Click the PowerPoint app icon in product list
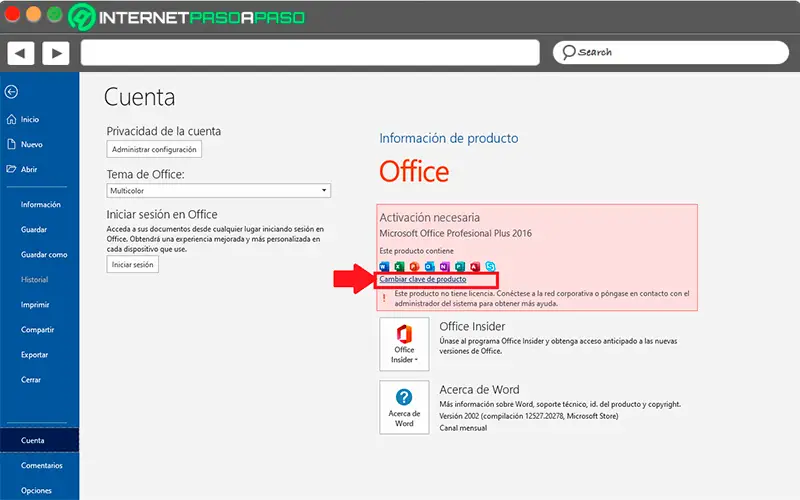 click(414, 266)
